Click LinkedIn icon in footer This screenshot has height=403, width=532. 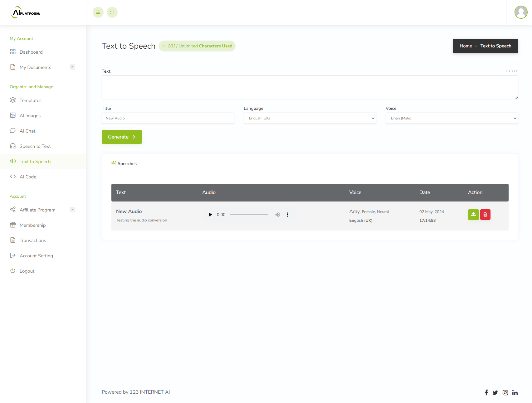pos(515,393)
